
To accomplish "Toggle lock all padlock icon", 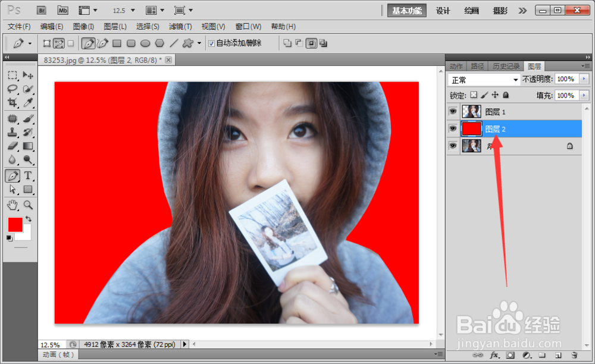I will [506, 95].
